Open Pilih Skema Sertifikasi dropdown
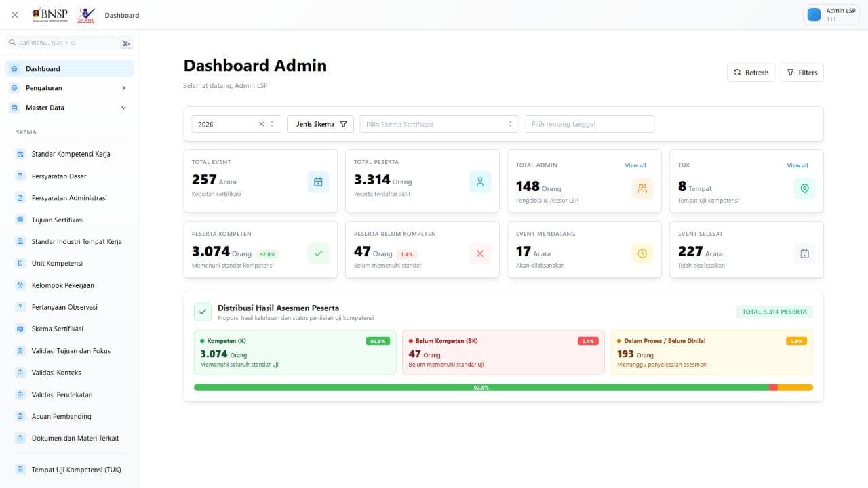This screenshot has height=488, width=868. 439,124
